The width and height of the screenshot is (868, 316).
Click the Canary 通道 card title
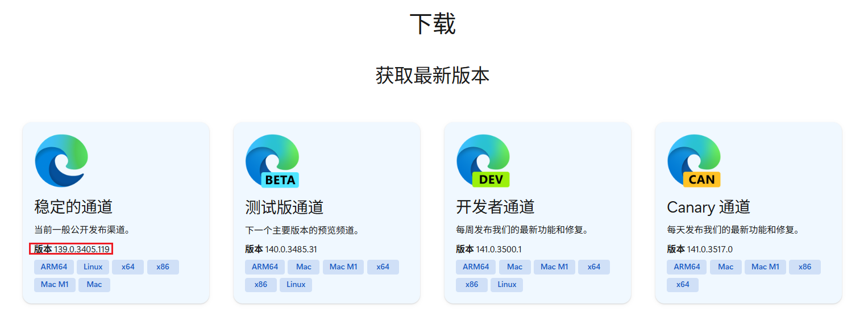708,207
